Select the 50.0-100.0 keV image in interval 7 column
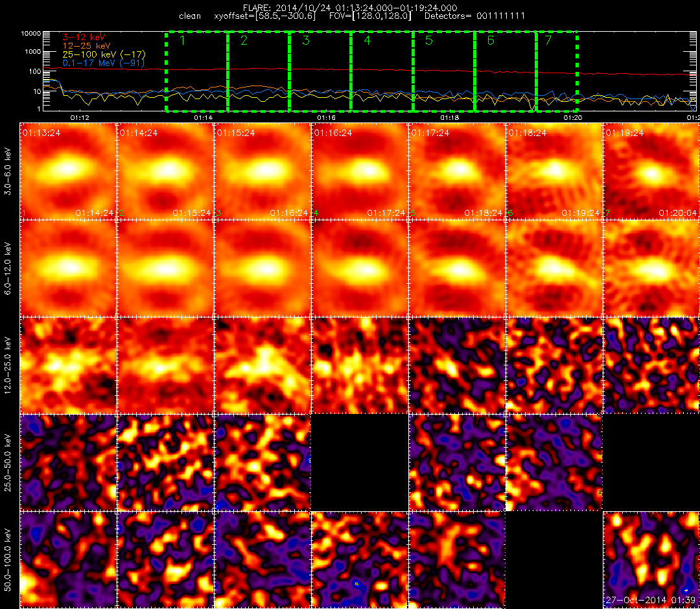 (651, 560)
